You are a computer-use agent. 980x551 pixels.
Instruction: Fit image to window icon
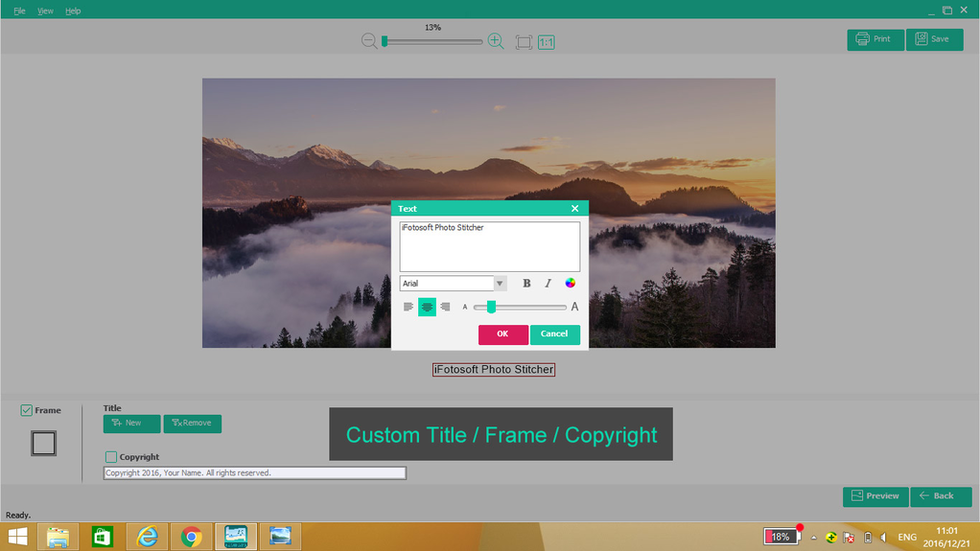(x=524, y=42)
